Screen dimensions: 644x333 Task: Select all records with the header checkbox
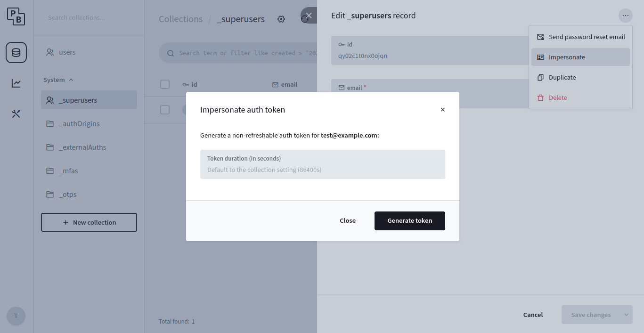click(x=165, y=84)
